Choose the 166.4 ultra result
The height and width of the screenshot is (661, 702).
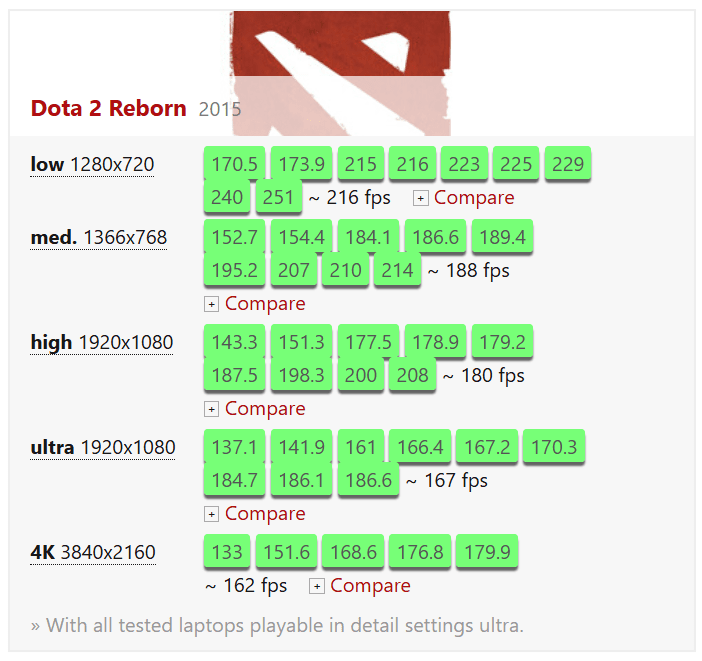(420, 447)
